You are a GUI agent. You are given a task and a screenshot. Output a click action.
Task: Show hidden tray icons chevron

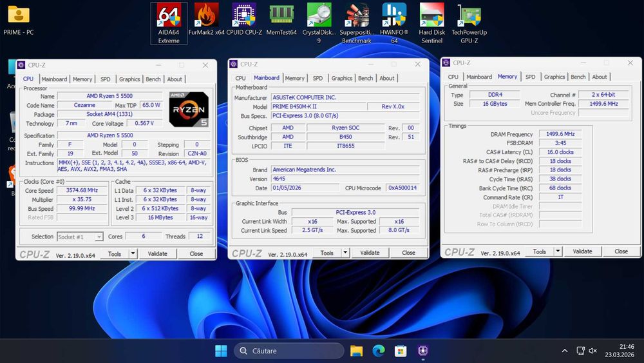[565, 351]
